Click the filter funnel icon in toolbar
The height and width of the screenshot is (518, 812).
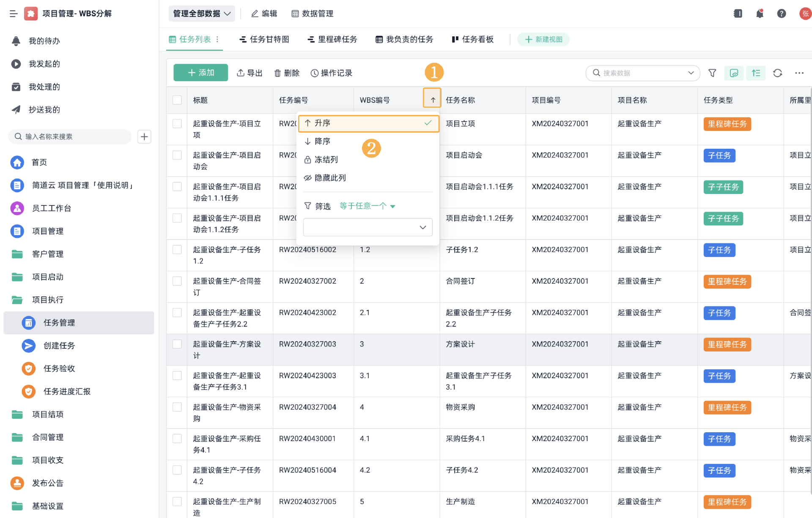pos(712,73)
